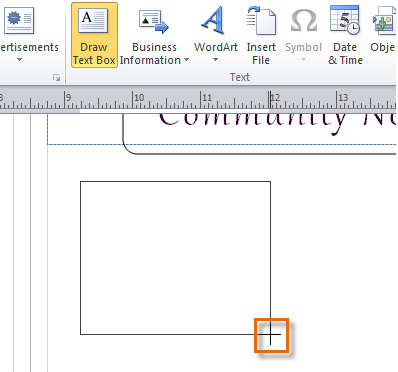Open the building blocks dialog launcher
Viewport: 398px width, 372px height.
tap(57, 78)
